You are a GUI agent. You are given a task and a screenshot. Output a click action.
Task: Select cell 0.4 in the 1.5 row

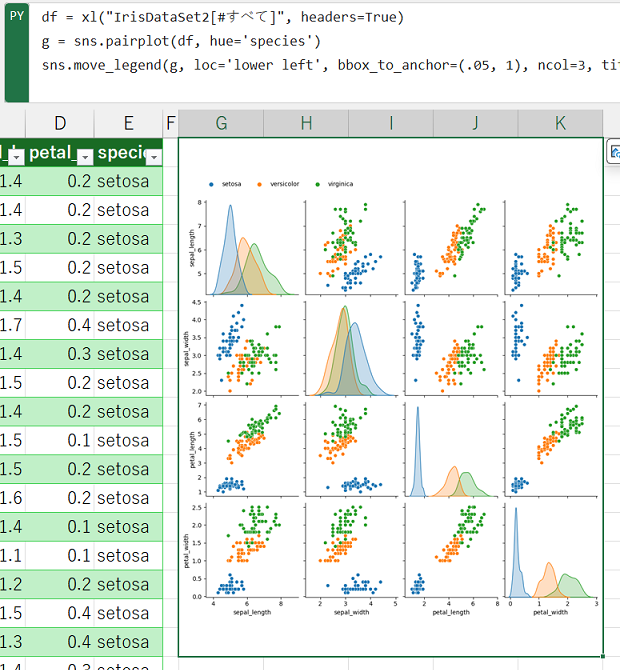pos(60,613)
